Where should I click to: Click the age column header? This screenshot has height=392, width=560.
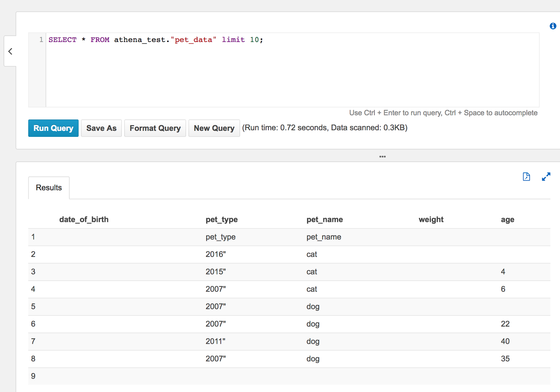507,219
